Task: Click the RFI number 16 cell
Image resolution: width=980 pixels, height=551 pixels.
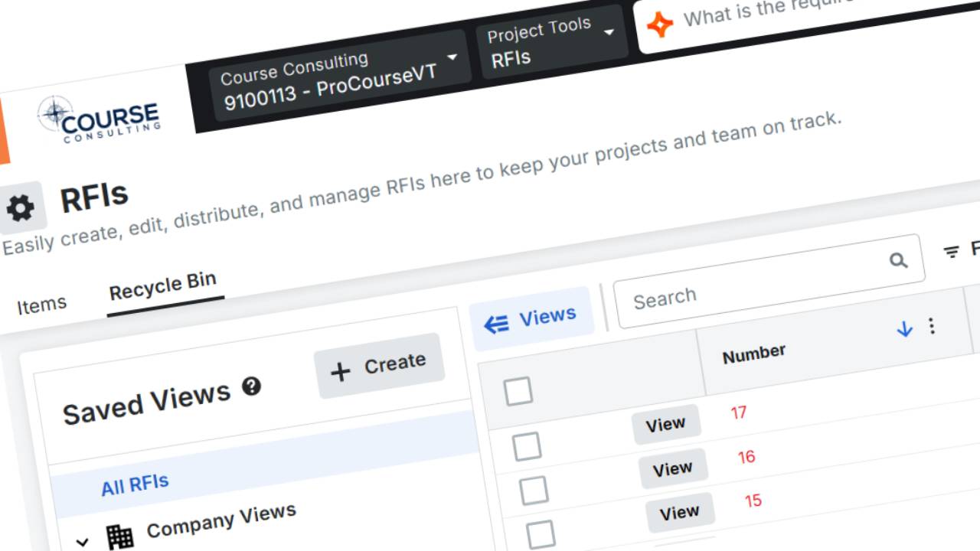Action: pyautogui.click(x=746, y=457)
